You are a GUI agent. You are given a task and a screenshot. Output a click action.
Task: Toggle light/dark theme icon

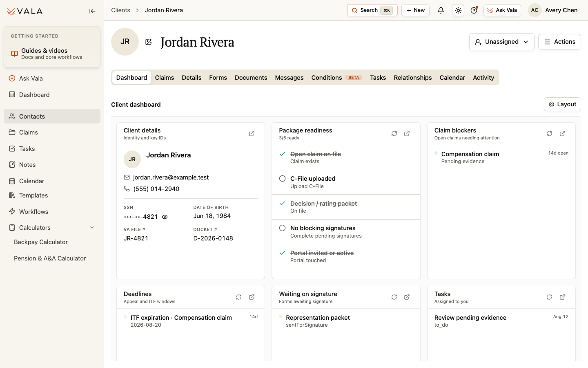tap(458, 10)
